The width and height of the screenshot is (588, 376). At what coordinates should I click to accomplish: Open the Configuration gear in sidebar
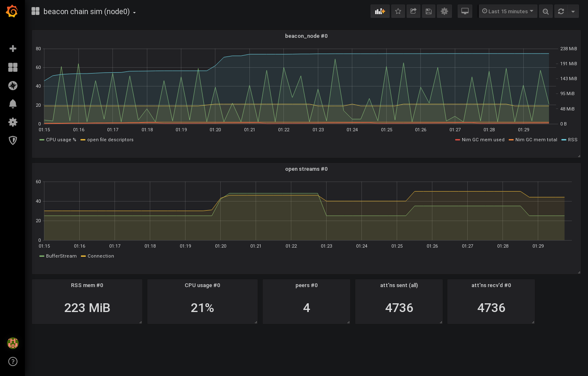pyautogui.click(x=13, y=122)
